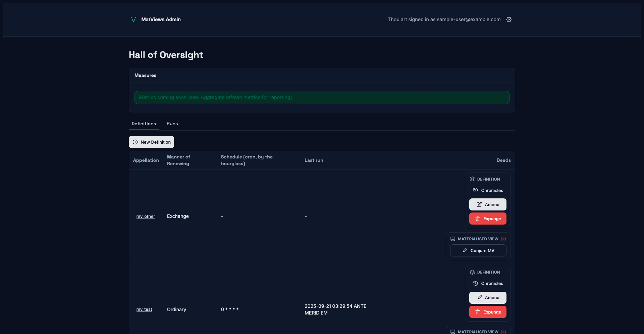
Task: Click the Appellation column header
Action: click(x=146, y=160)
